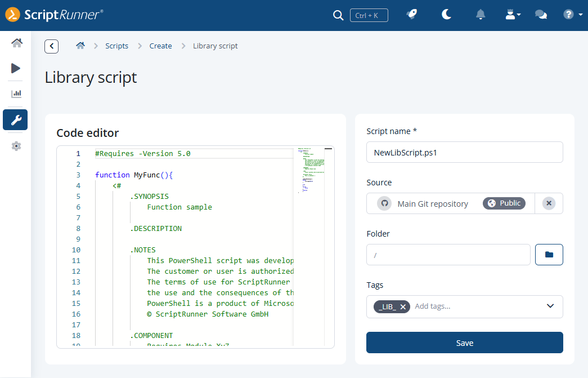Image resolution: width=588 pixels, height=378 pixels.
Task: Open the folder browse button
Action: tap(549, 255)
